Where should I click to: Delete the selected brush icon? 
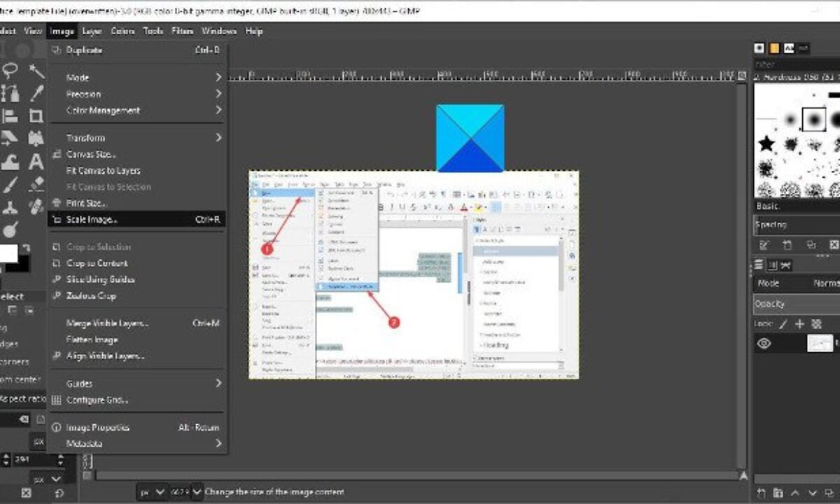coord(834,245)
